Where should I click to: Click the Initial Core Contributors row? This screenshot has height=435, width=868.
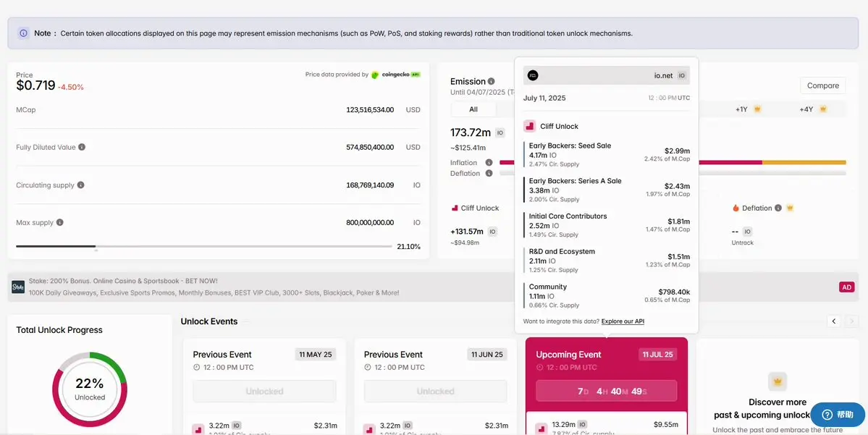coord(607,225)
